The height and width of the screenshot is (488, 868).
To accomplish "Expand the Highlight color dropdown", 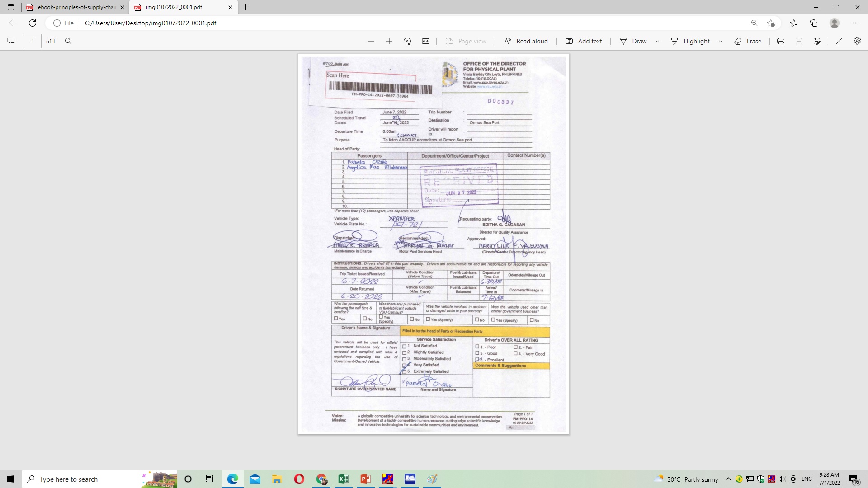I will coord(721,41).
